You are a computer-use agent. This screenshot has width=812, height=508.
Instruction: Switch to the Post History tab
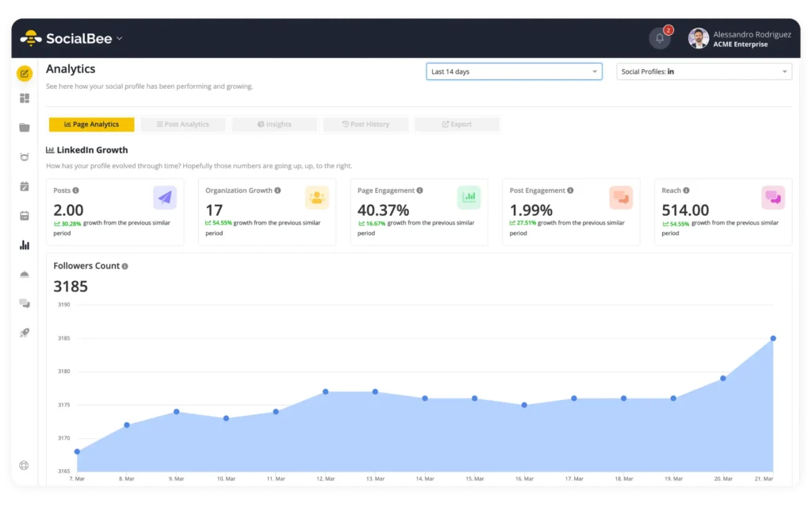click(x=366, y=125)
